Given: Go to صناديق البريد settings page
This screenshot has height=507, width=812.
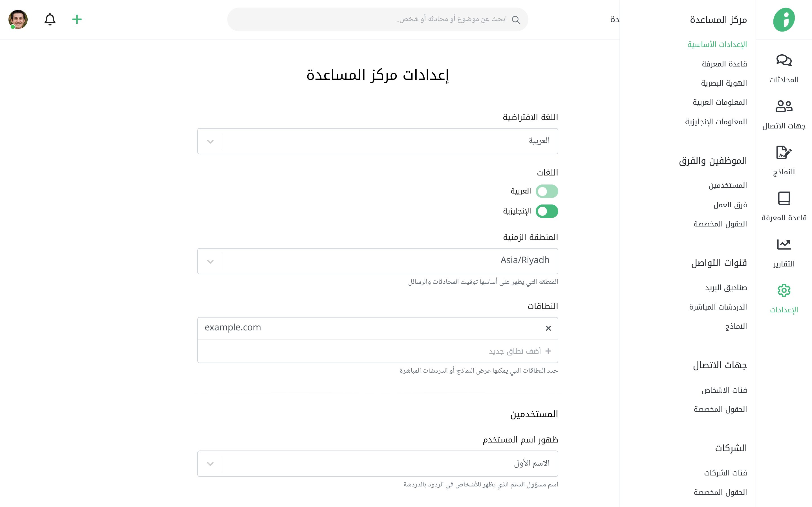Looking at the screenshot, I should [x=726, y=288].
